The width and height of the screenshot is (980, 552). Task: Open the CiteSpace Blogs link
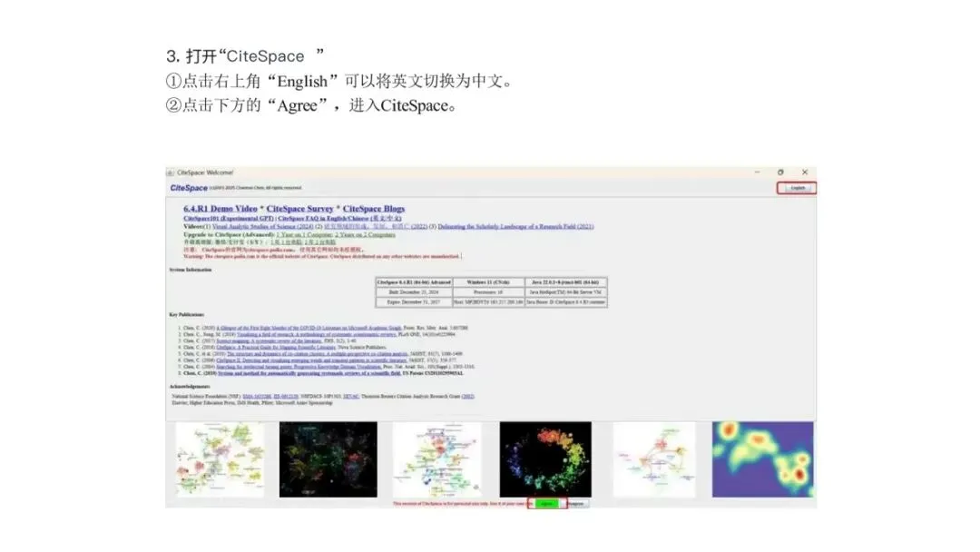tap(373, 208)
